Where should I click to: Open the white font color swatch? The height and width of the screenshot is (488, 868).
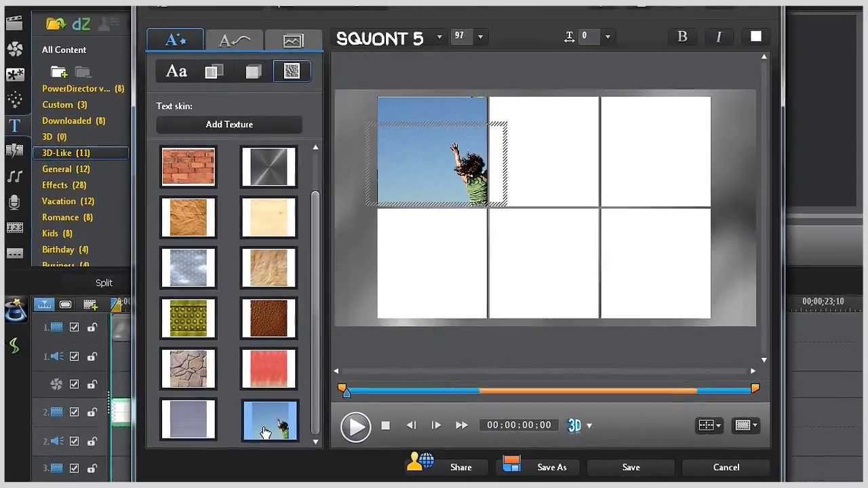click(x=755, y=37)
